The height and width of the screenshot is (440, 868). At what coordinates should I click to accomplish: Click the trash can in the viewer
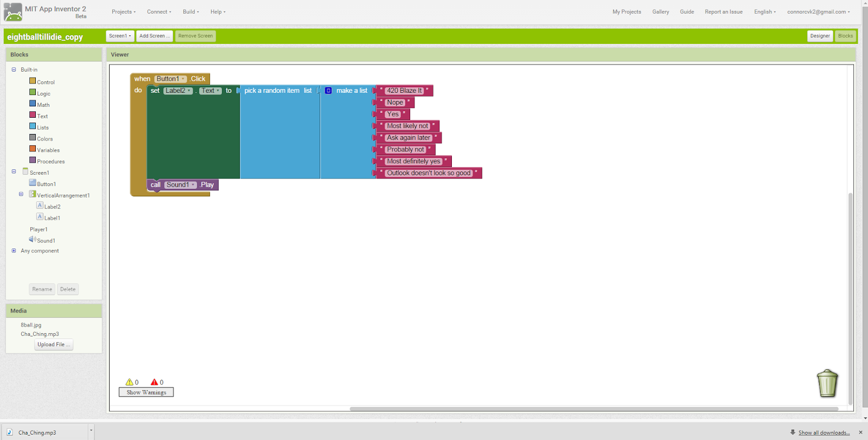(x=827, y=384)
